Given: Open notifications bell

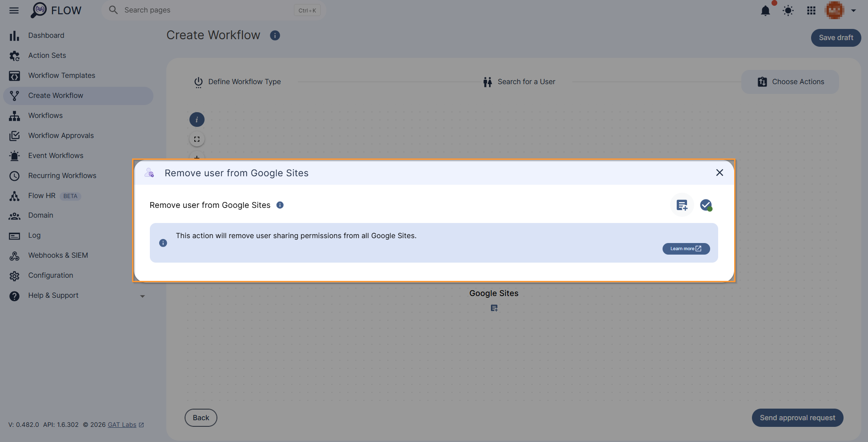Looking at the screenshot, I should 765,11.
